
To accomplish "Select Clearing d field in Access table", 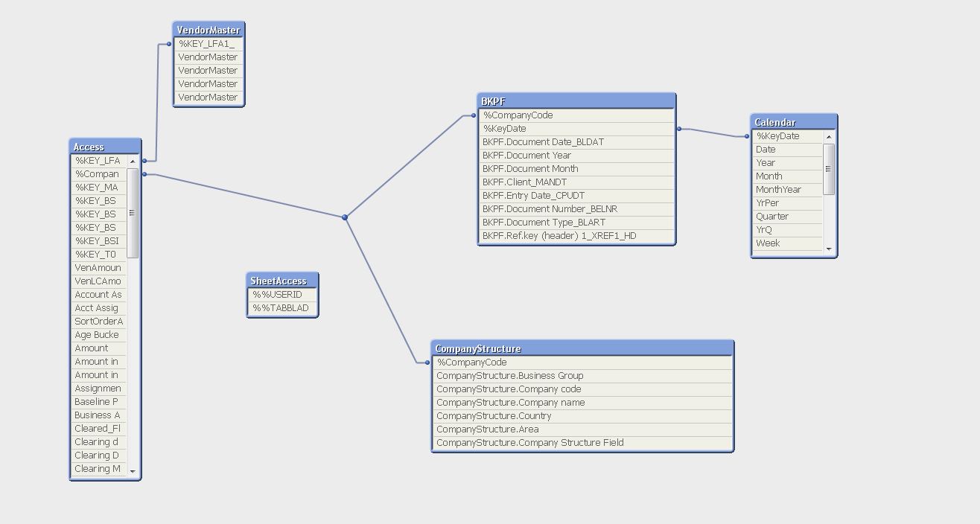I will pyautogui.click(x=100, y=442).
